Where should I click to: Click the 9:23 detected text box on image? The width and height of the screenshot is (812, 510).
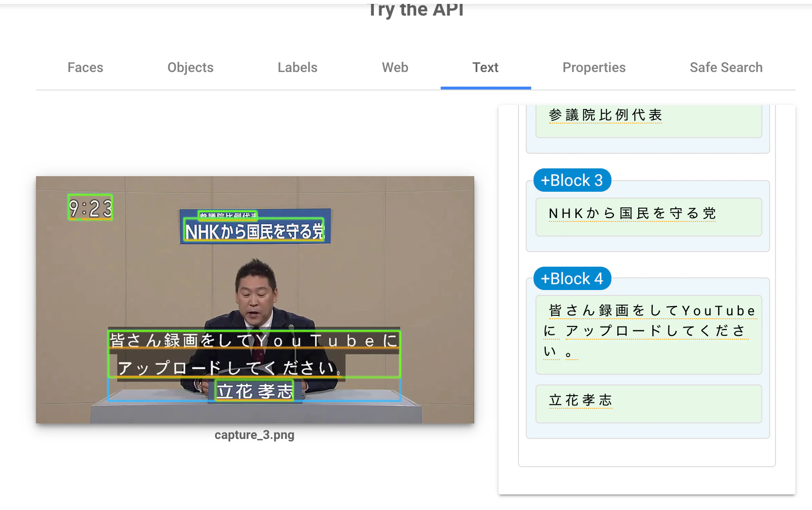(91, 208)
